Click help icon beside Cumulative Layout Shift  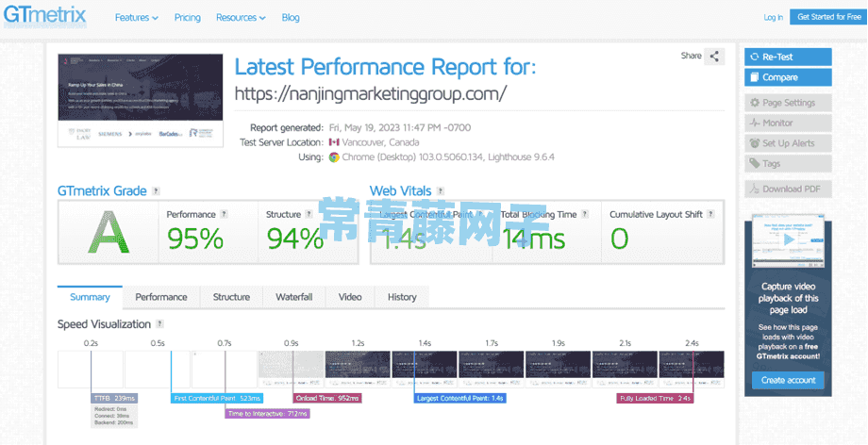[x=710, y=214]
